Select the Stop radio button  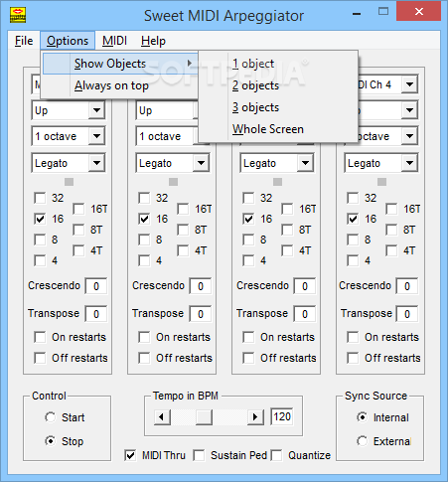click(51, 441)
